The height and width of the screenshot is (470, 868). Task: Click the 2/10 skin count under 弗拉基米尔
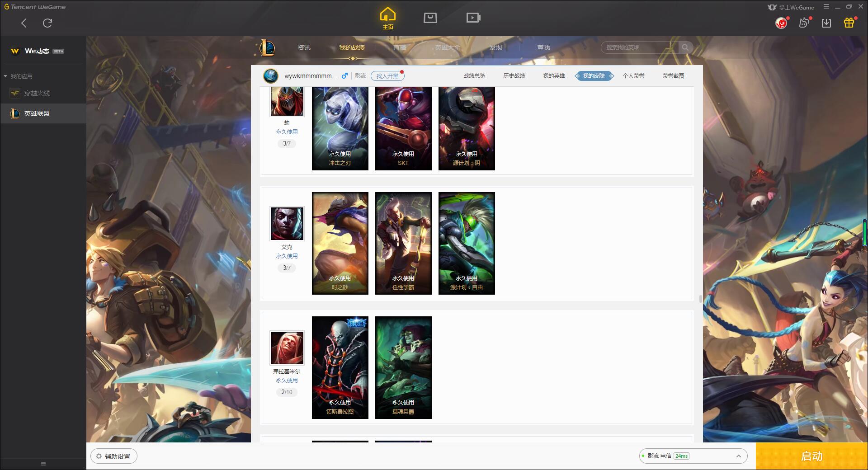pyautogui.click(x=287, y=392)
